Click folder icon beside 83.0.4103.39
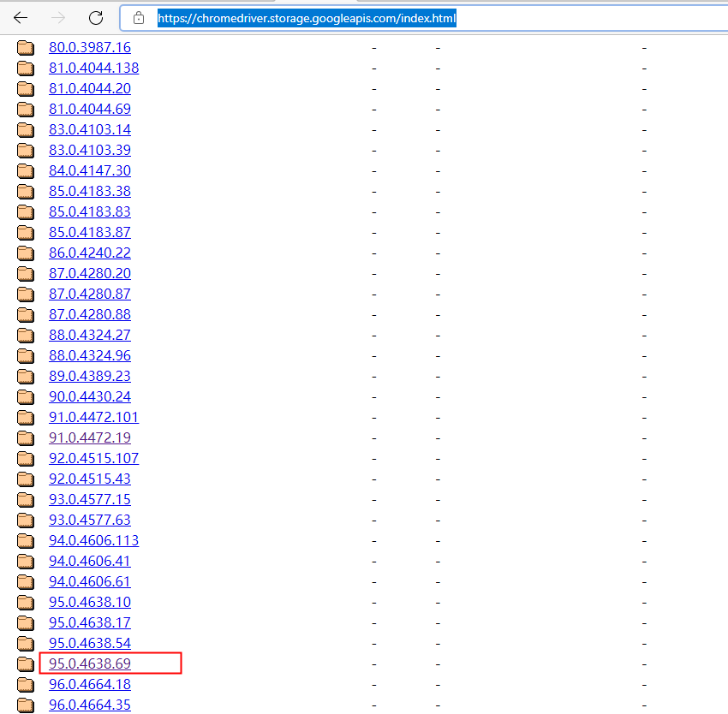The height and width of the screenshot is (714, 728). (x=26, y=150)
